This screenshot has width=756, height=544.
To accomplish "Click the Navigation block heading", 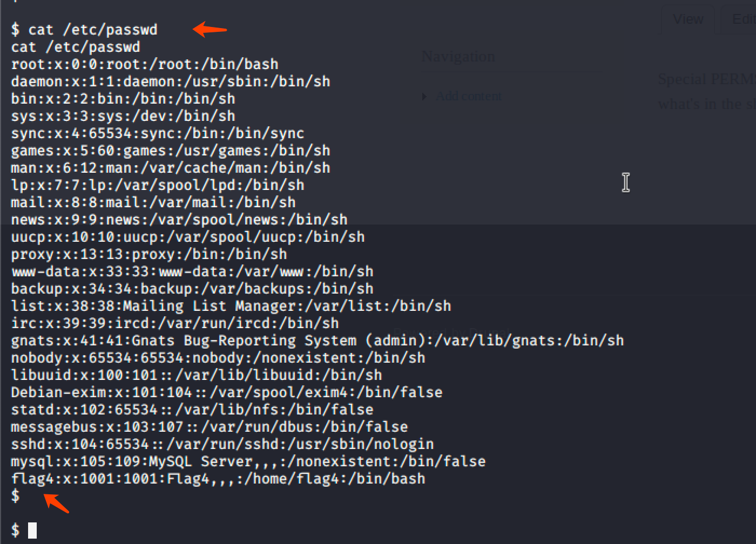I will (x=458, y=57).
